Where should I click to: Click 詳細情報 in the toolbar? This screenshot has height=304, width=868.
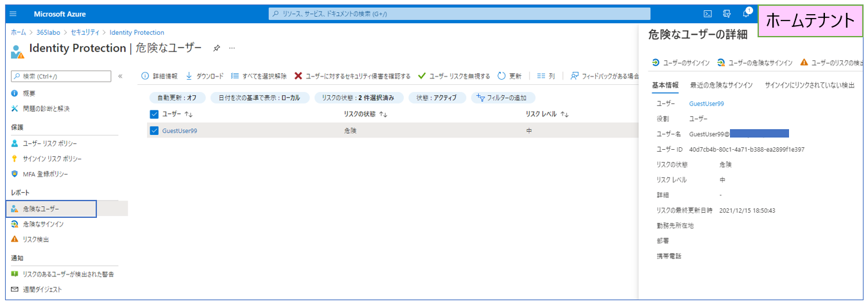point(159,76)
